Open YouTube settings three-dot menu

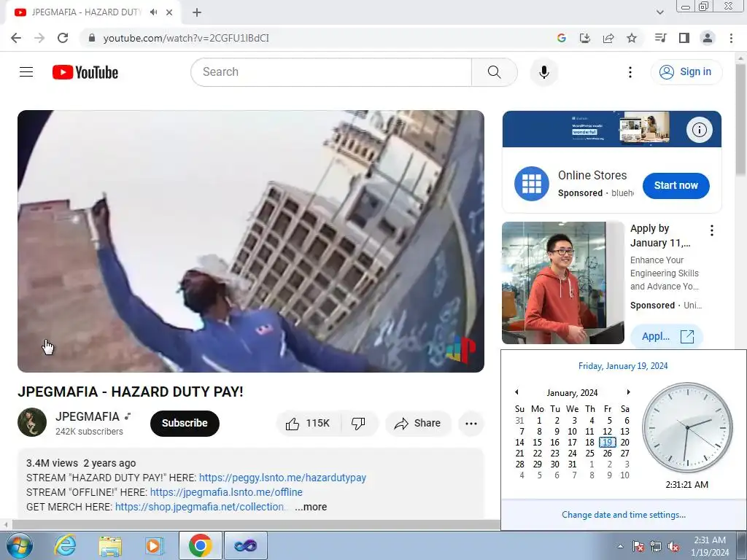(x=630, y=72)
